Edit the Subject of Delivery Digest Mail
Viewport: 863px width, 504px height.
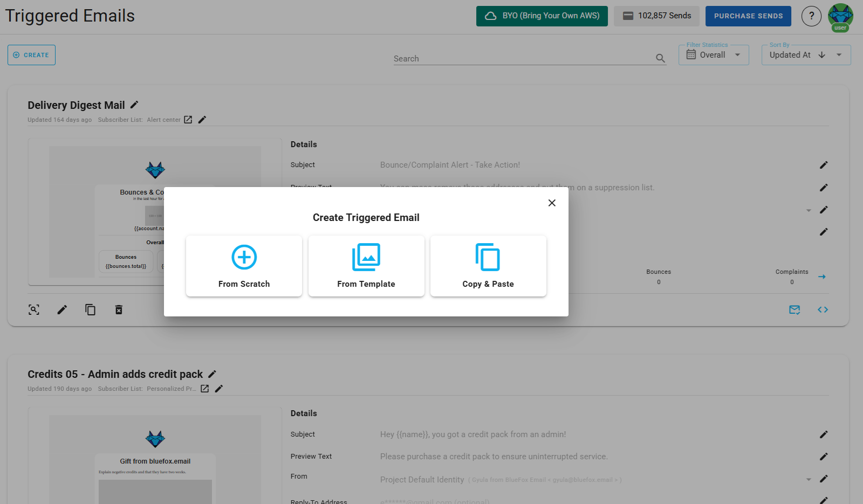coord(824,165)
